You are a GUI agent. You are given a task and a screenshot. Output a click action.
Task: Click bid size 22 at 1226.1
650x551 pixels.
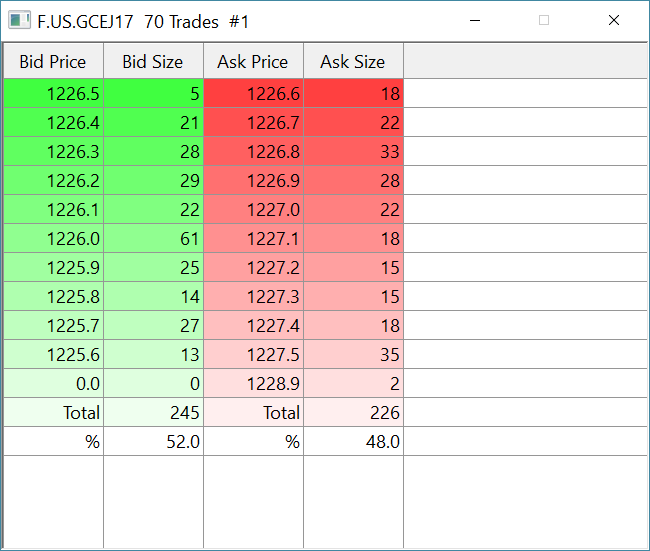[153, 209]
